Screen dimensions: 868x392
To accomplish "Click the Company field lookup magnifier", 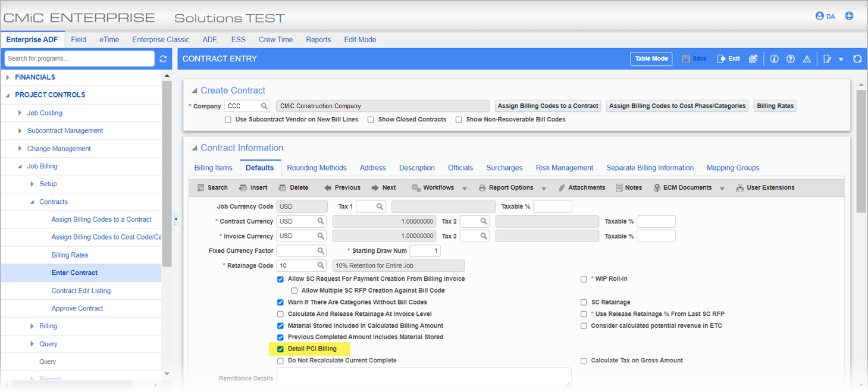I will [x=264, y=106].
